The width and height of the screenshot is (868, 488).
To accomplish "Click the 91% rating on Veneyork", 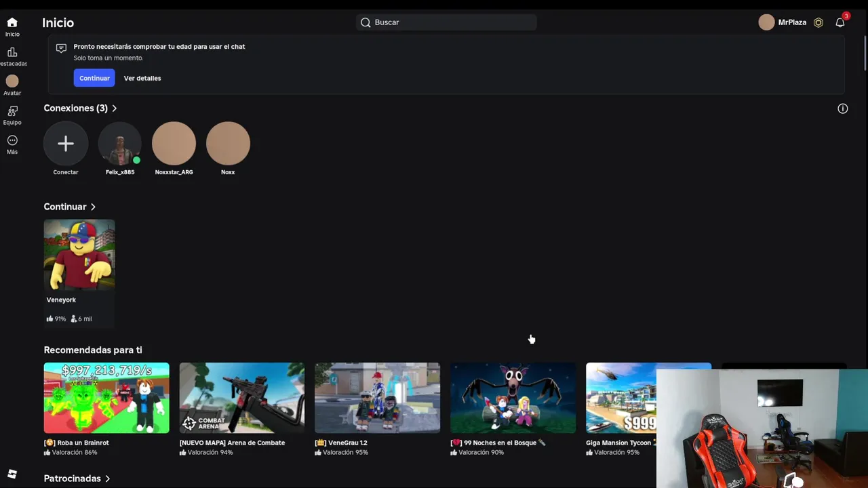I will pos(56,319).
